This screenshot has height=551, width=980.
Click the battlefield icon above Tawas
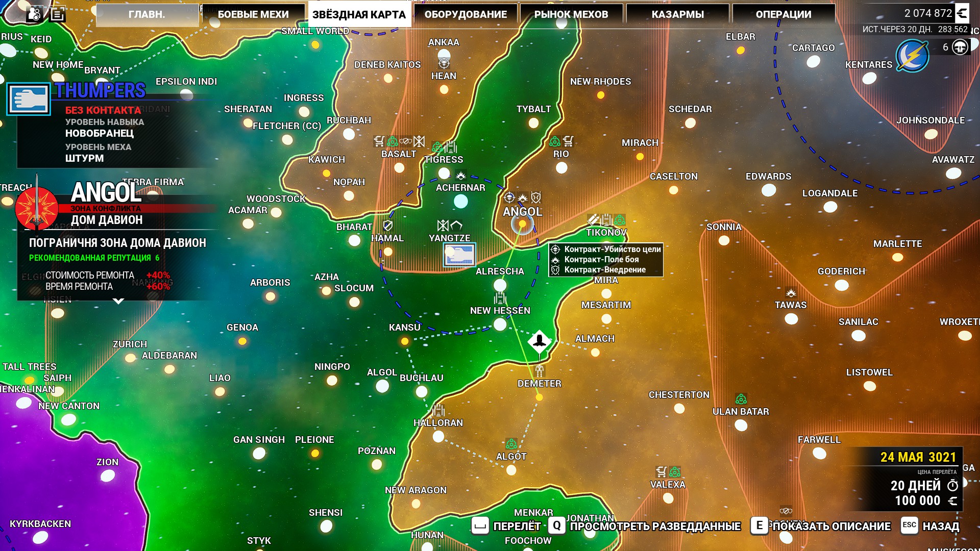click(791, 293)
